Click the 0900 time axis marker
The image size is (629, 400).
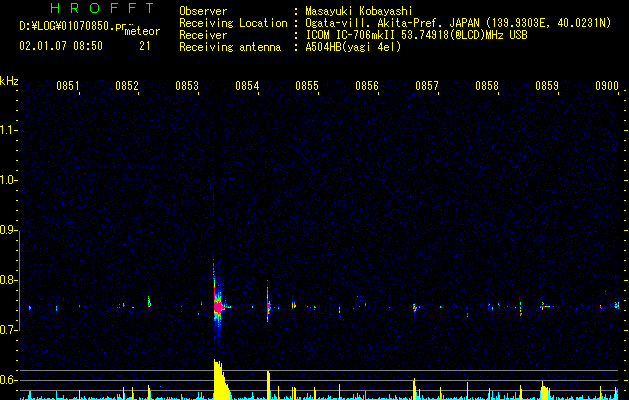point(607,85)
